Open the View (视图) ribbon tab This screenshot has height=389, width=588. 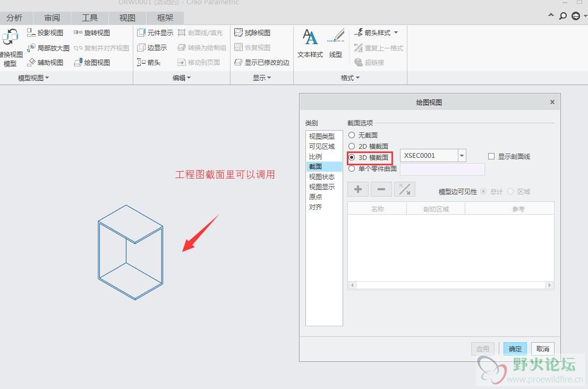tap(127, 18)
